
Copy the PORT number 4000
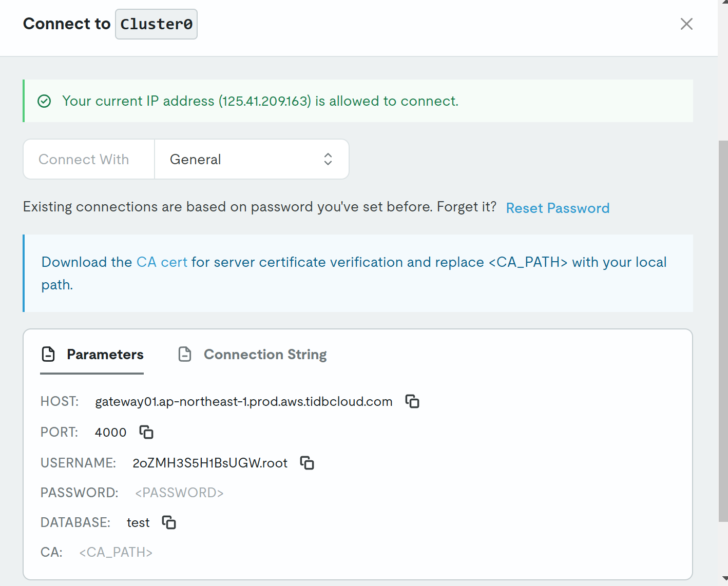tap(146, 432)
